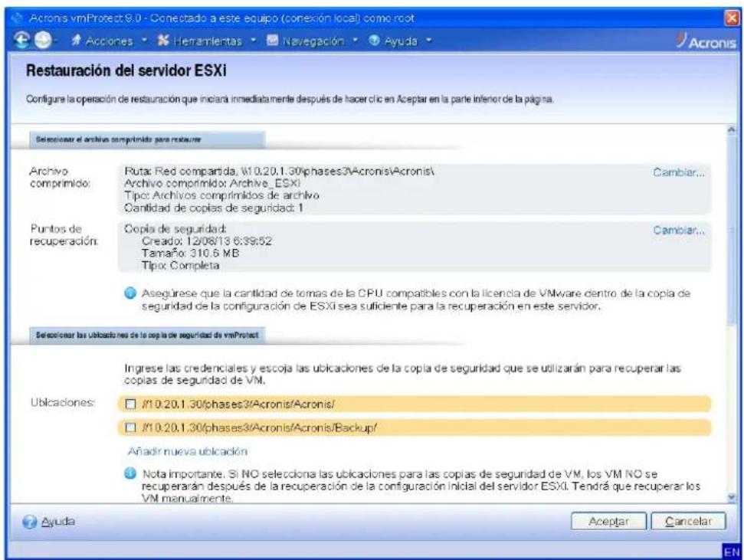The width and height of the screenshot is (744, 560).
Task: Expand the Navegación dropdown arrow
Action: (356, 41)
